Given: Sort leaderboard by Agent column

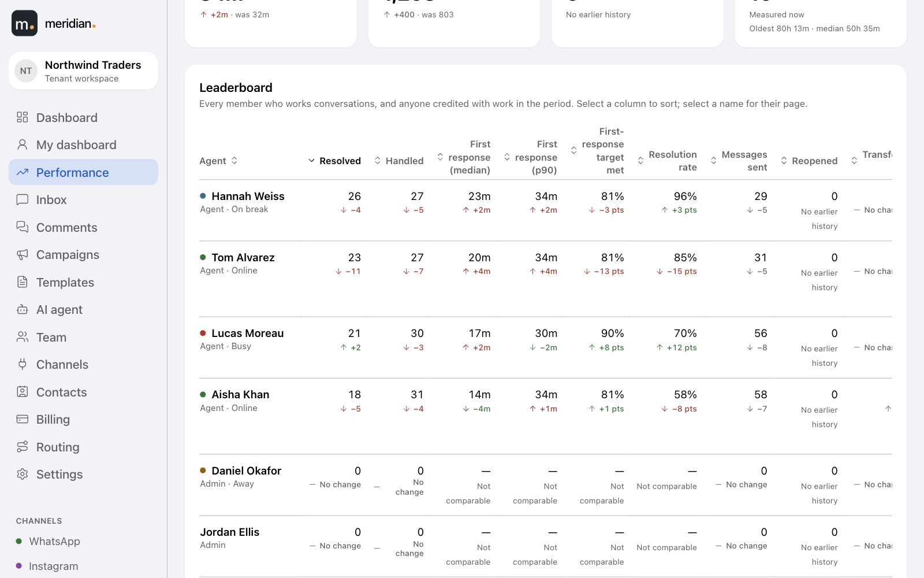Looking at the screenshot, I should click(x=218, y=161).
